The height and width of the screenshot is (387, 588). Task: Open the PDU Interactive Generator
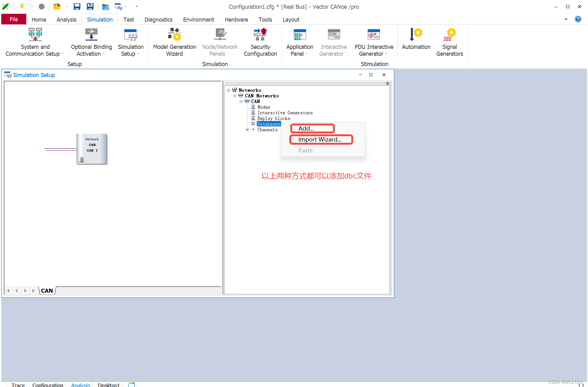tap(374, 42)
